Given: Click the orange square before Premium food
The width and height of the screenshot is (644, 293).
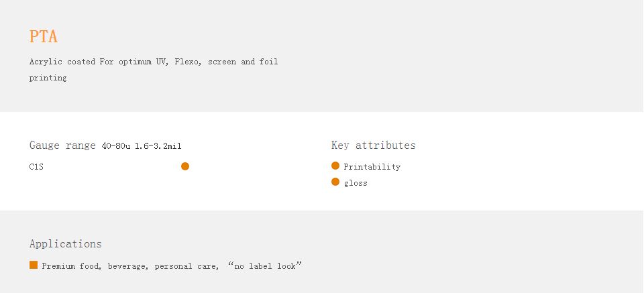Looking at the screenshot, I should click(x=34, y=265).
